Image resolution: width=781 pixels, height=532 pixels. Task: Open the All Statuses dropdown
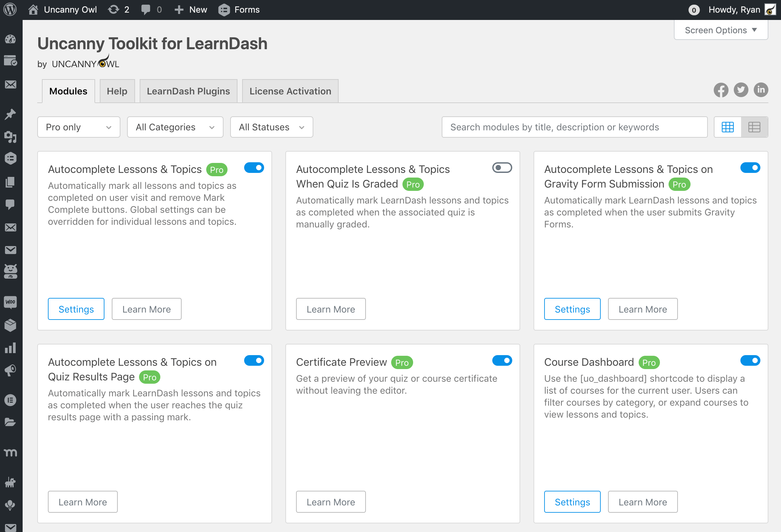[x=271, y=127]
